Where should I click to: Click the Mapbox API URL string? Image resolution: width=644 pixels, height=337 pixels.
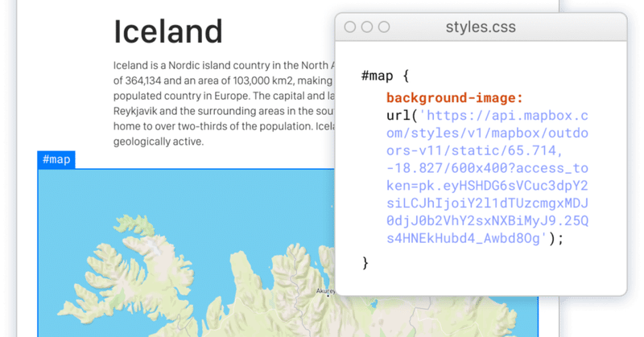488,177
